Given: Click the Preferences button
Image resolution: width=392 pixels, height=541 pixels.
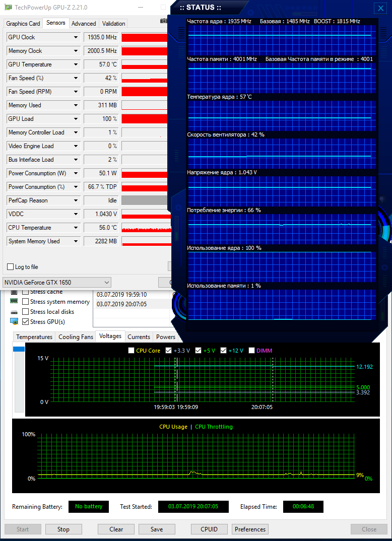Looking at the screenshot, I should click(250, 529).
